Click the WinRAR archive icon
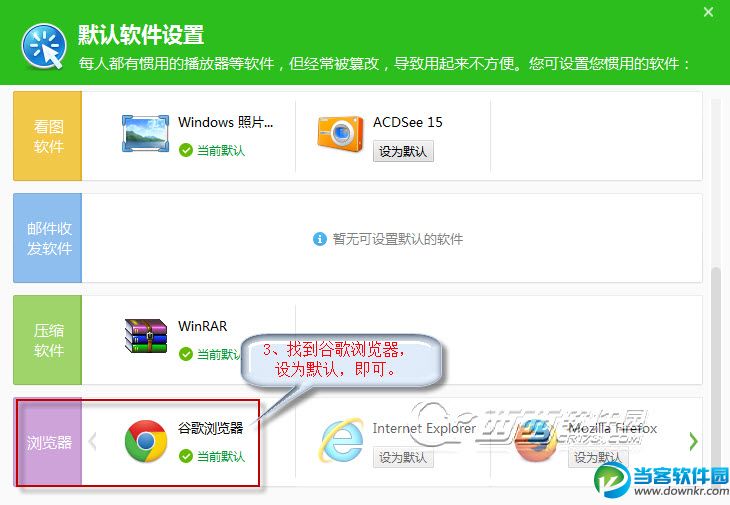The image size is (730, 505). (x=146, y=336)
